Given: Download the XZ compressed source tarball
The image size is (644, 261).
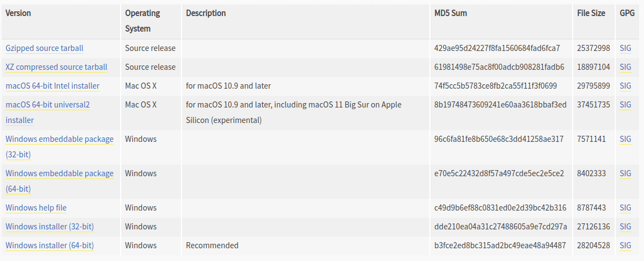Looking at the screenshot, I should (x=56, y=67).
